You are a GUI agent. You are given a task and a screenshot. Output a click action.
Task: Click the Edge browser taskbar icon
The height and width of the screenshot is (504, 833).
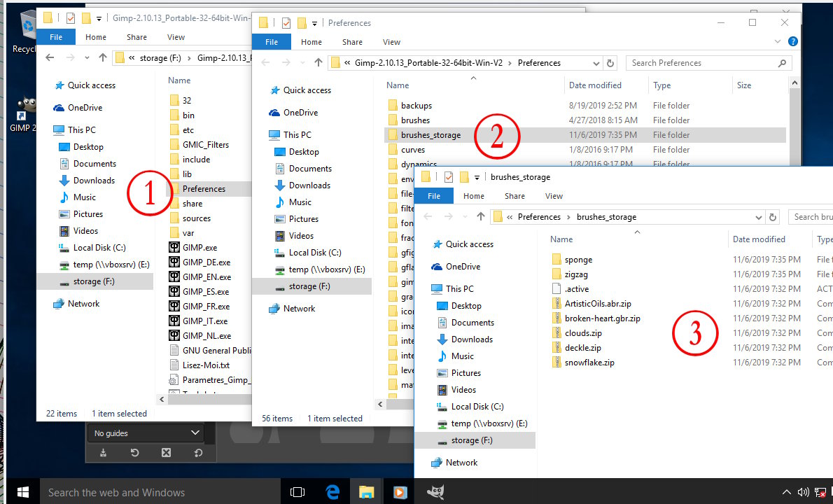click(x=332, y=492)
